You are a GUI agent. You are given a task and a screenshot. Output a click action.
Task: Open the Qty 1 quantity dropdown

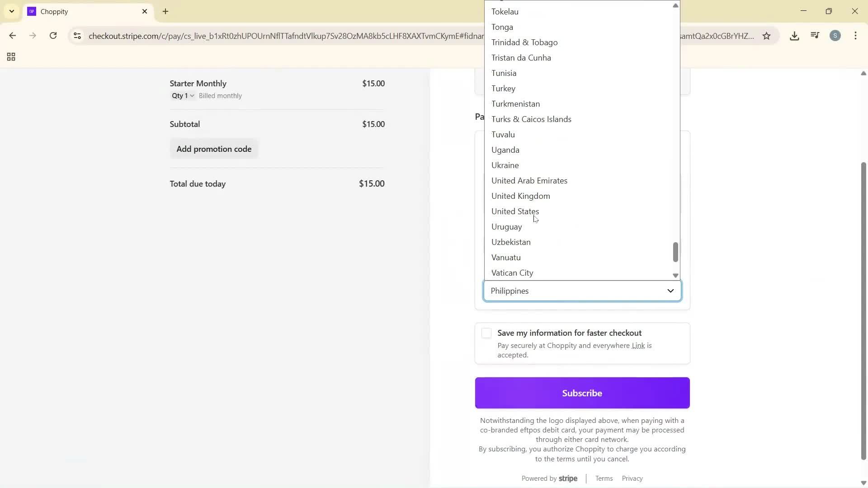[x=182, y=95]
